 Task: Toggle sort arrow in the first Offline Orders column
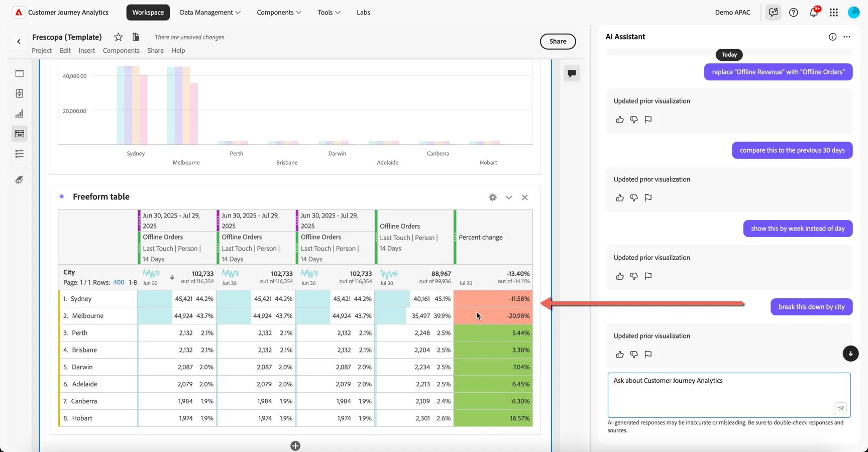coord(172,277)
